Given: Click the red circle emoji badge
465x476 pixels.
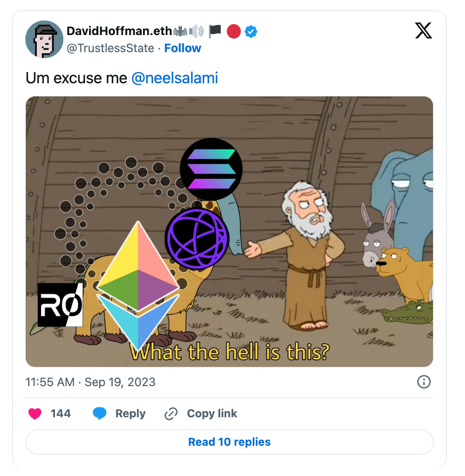Looking at the screenshot, I should (x=234, y=31).
